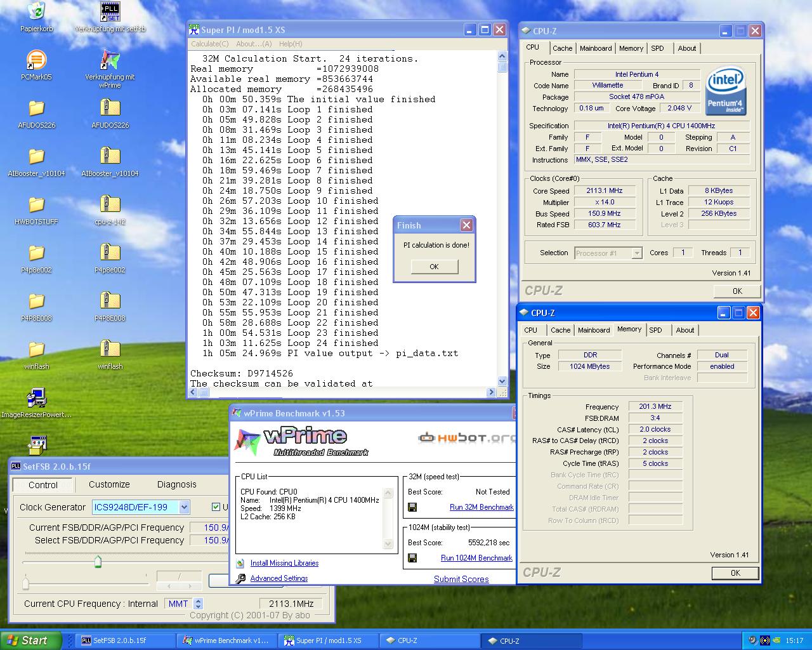Select the P4P8E008 zip archive icon
The height and width of the screenshot is (650, 812).
pos(110,301)
